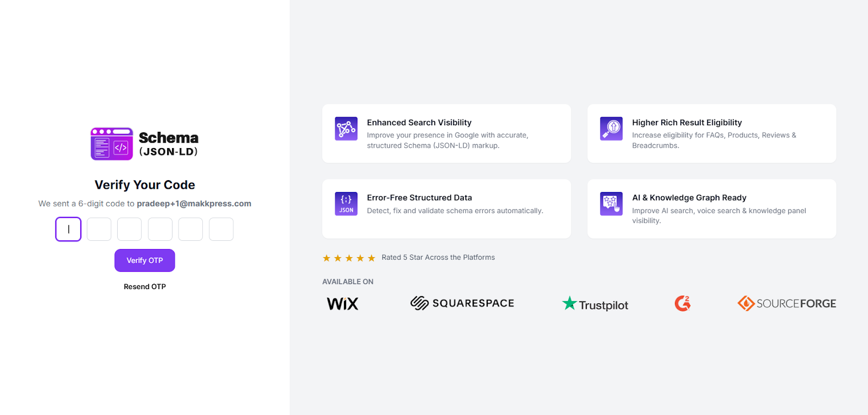868x415 pixels.
Task: Click the G2 logo
Action: [682, 303]
